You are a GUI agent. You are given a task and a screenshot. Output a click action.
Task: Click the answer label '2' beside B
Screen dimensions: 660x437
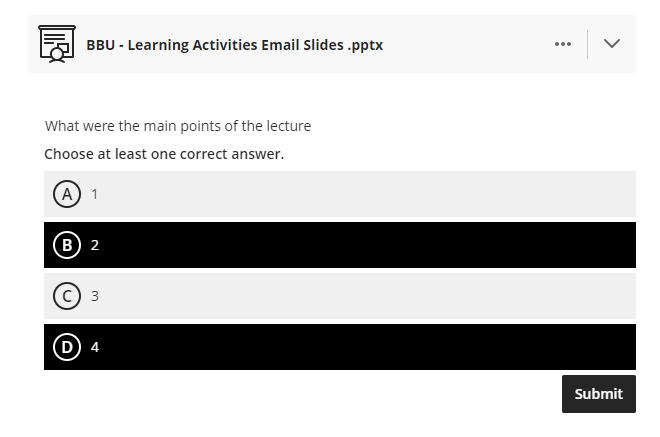tap(95, 245)
